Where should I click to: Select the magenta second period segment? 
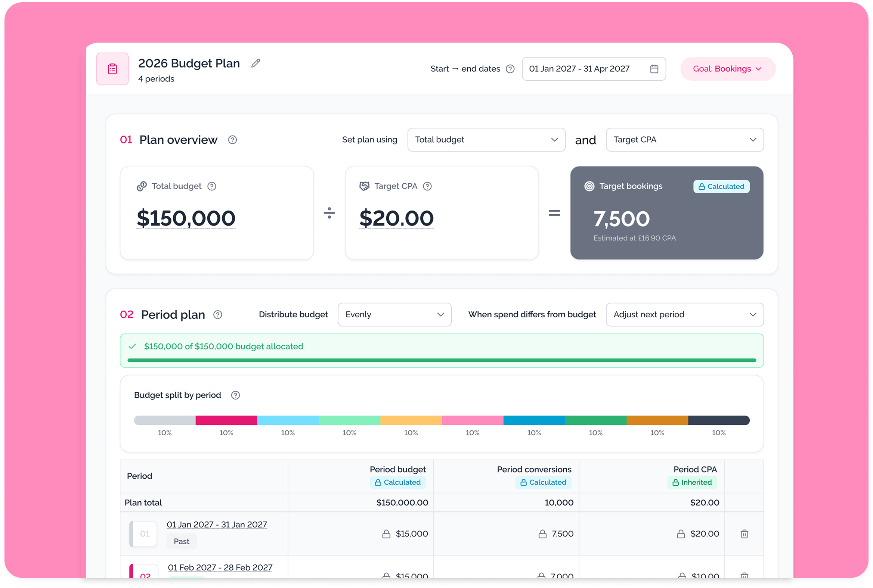(x=226, y=420)
